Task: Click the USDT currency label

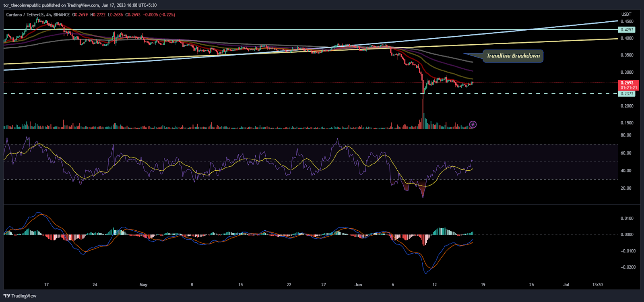Action: click(x=627, y=14)
